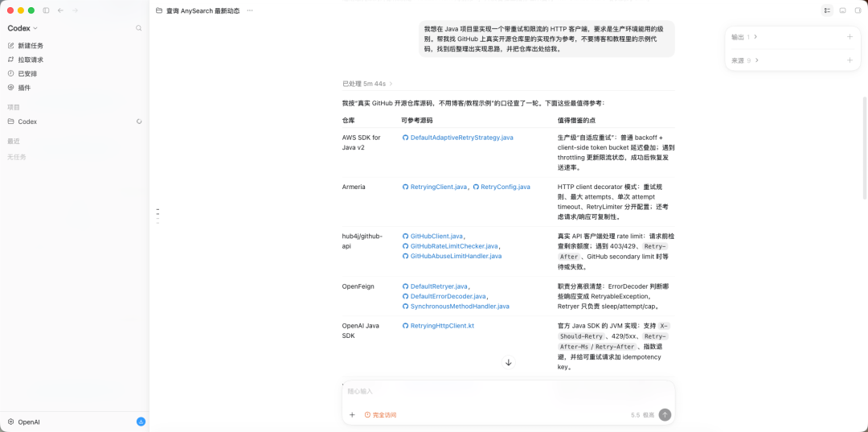Click the AWS SDK for Java v2 cell

(361, 142)
